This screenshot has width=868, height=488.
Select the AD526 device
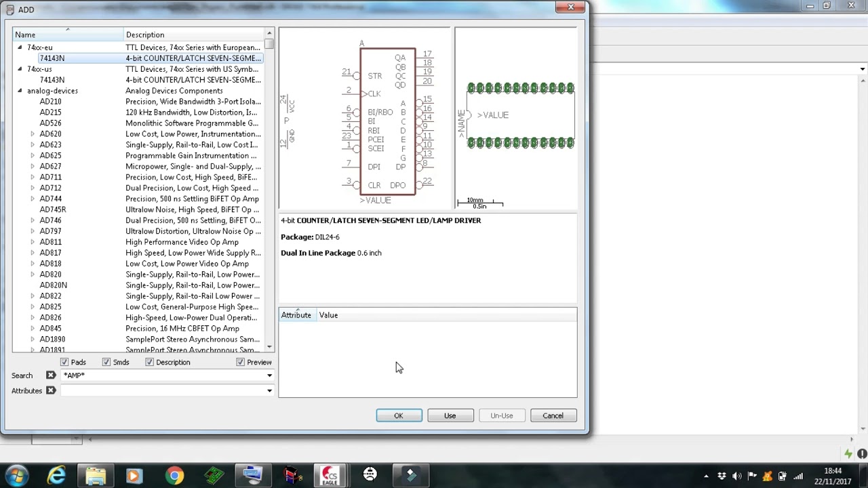pos(50,123)
